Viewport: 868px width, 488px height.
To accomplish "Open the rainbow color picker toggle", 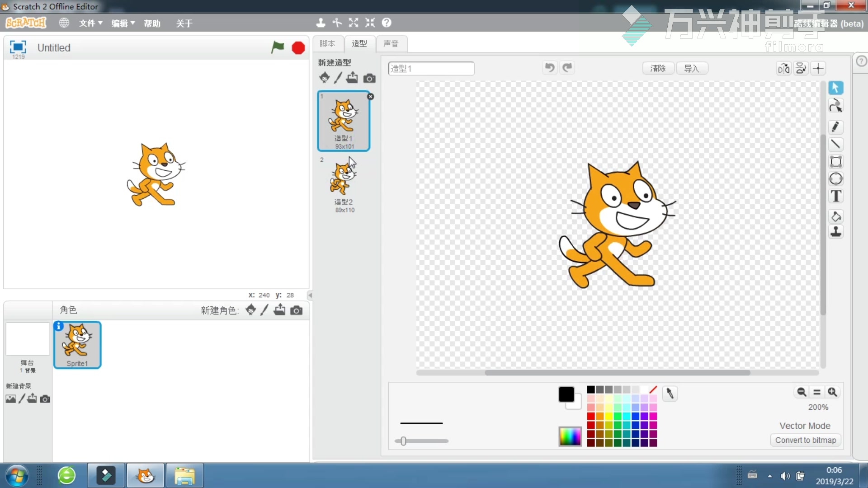I will coord(570,436).
